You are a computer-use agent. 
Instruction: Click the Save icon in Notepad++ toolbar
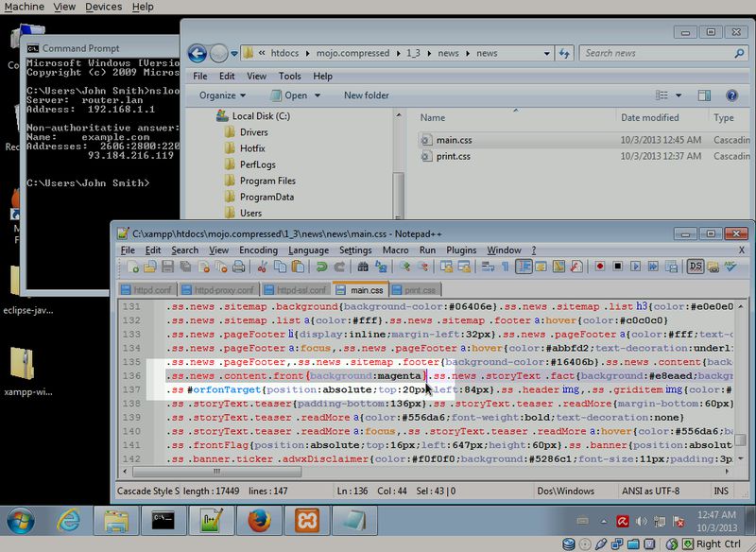pyautogui.click(x=165, y=268)
